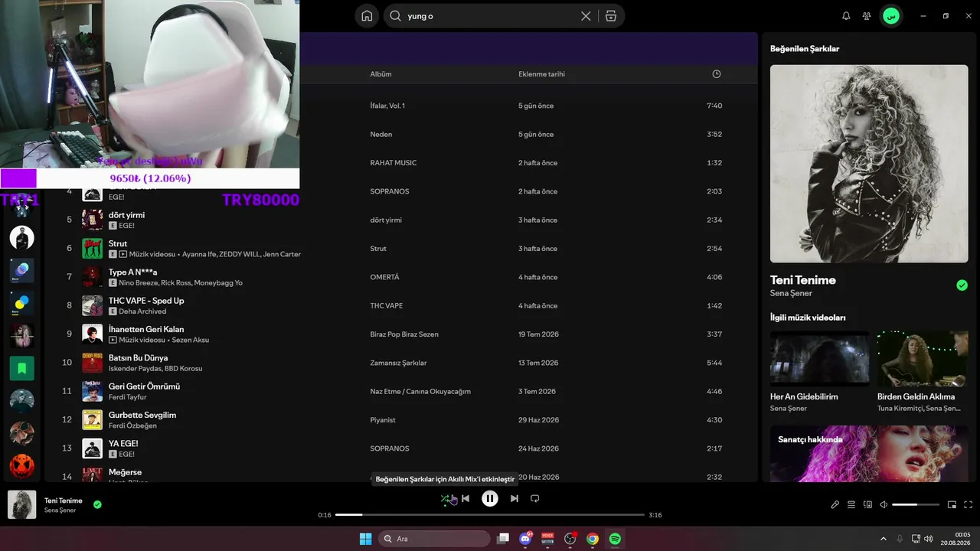Open Discord from the taskbar
Screen dimensions: 980x551
click(525, 539)
